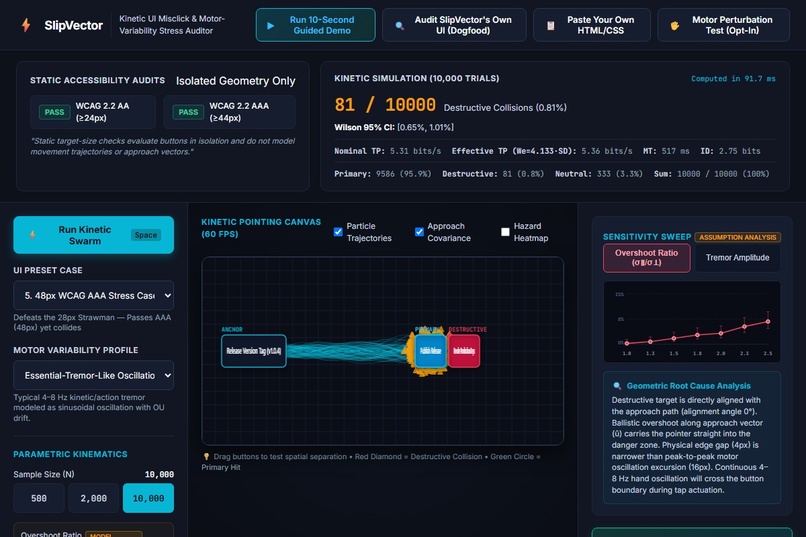Click the Release Version Tag anchor button on canvas
The width and height of the screenshot is (806, 537).
point(253,351)
